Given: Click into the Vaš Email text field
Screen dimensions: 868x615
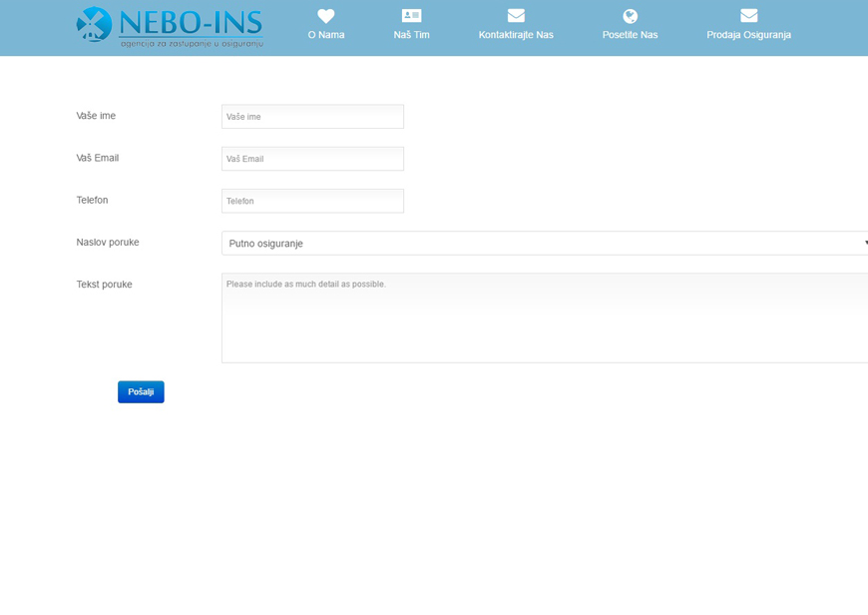Looking at the screenshot, I should point(312,159).
